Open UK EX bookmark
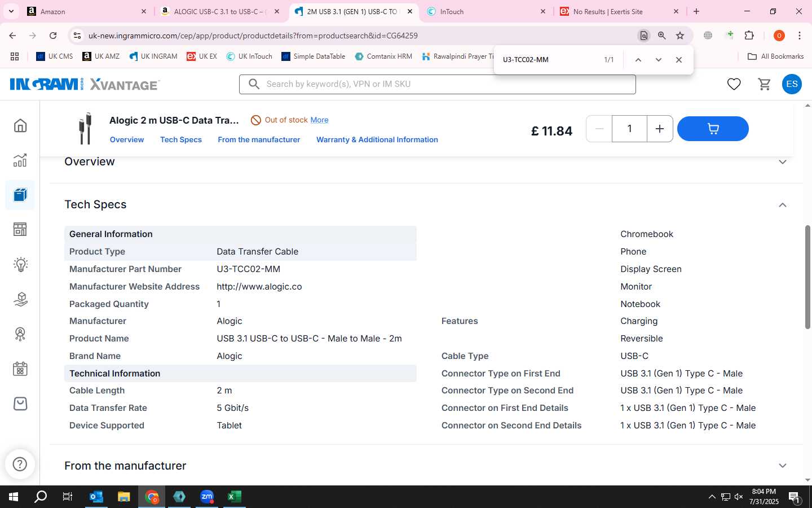The height and width of the screenshot is (508, 812). click(x=202, y=56)
